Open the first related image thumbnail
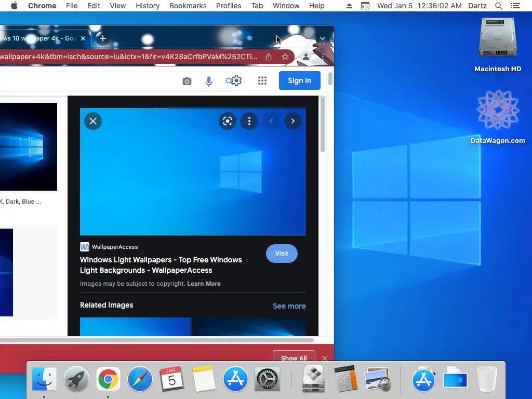 pyautogui.click(x=136, y=326)
